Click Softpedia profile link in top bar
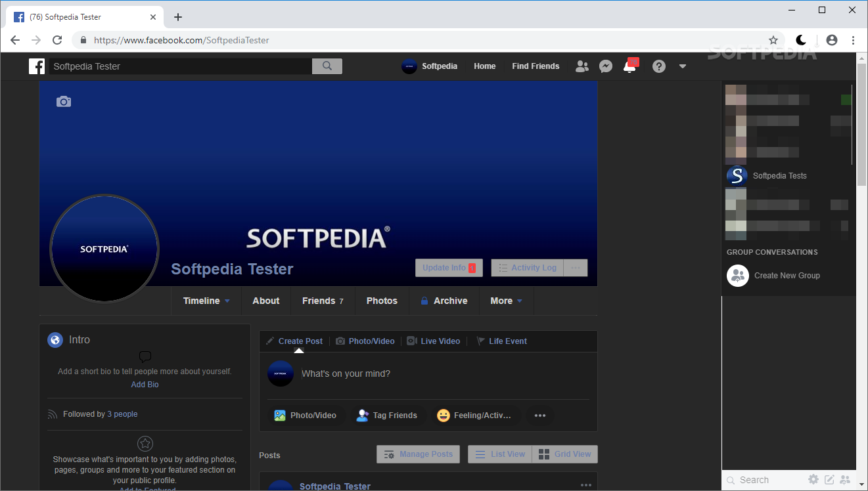The image size is (868, 491). 430,66
